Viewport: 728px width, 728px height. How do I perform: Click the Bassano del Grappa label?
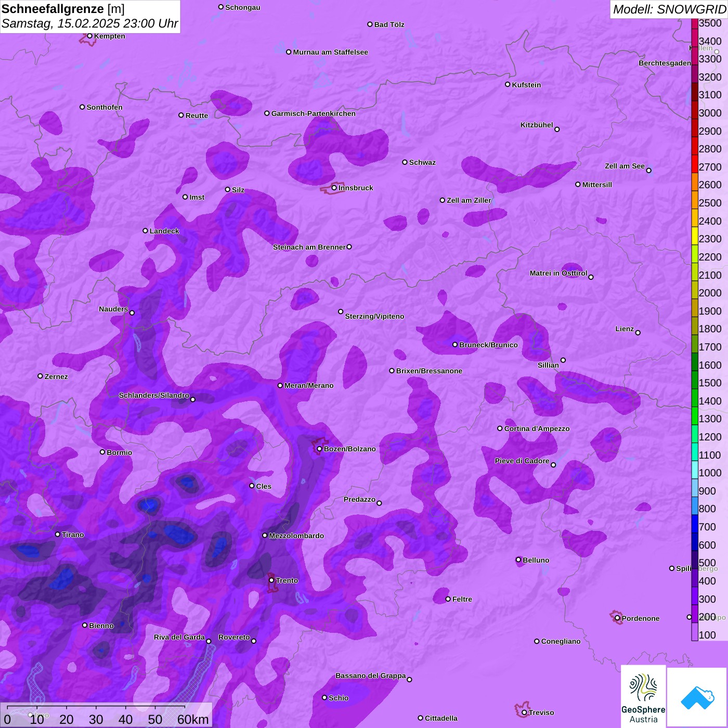371,675
